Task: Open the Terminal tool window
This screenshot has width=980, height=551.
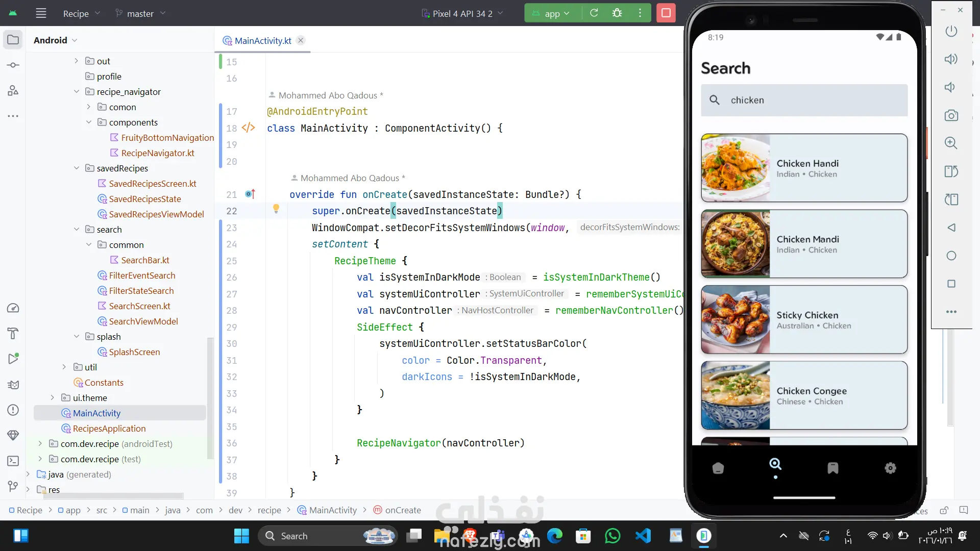Action: (x=13, y=461)
